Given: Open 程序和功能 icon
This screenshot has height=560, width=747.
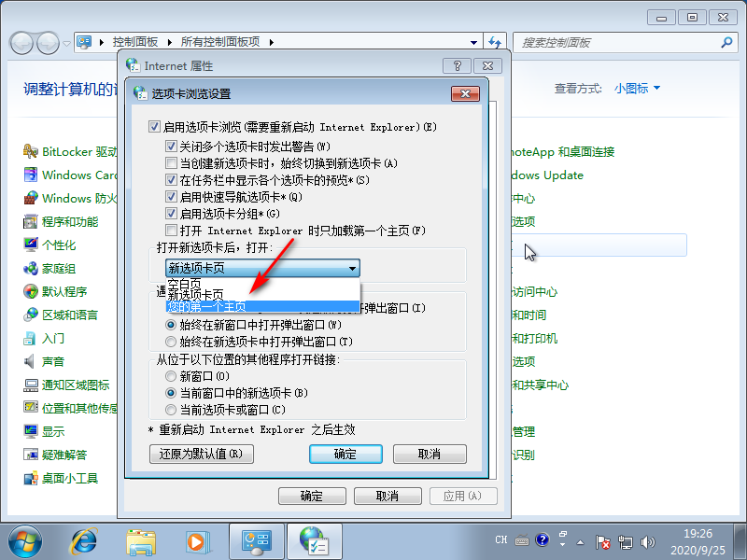Looking at the screenshot, I should [31, 221].
